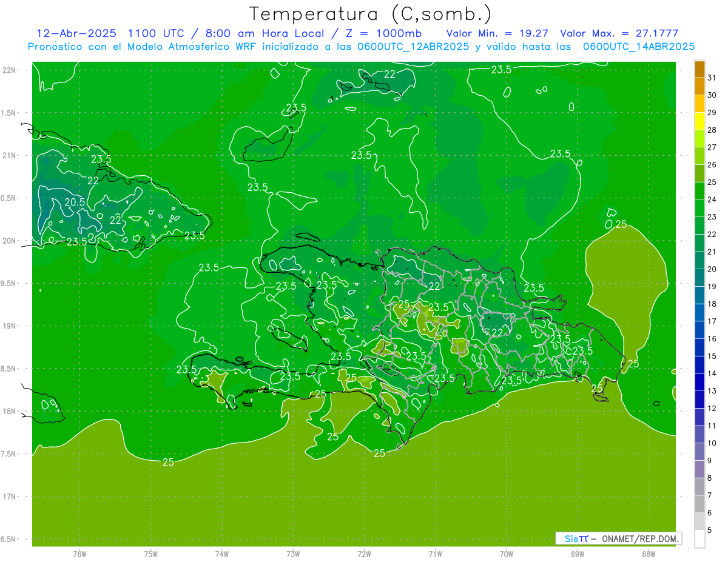Click the '19' value on the color legend

point(712,287)
